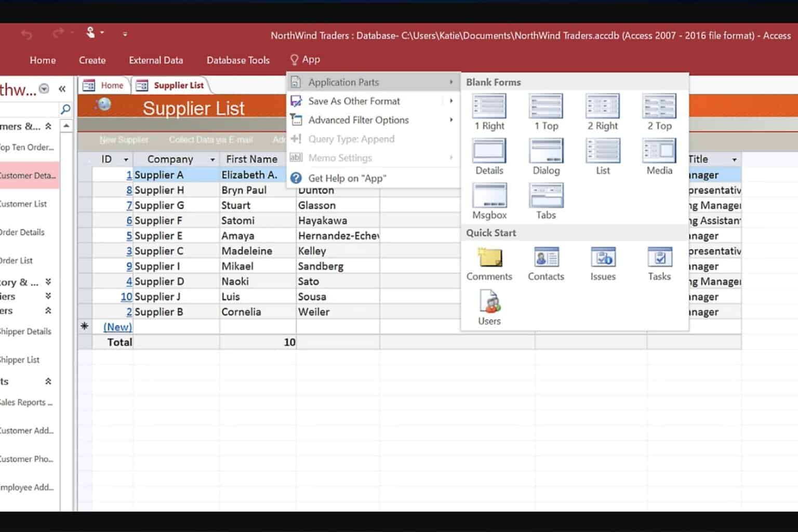Open supplier ID 8 record link
This screenshot has height=532, width=798.
coord(129,190)
